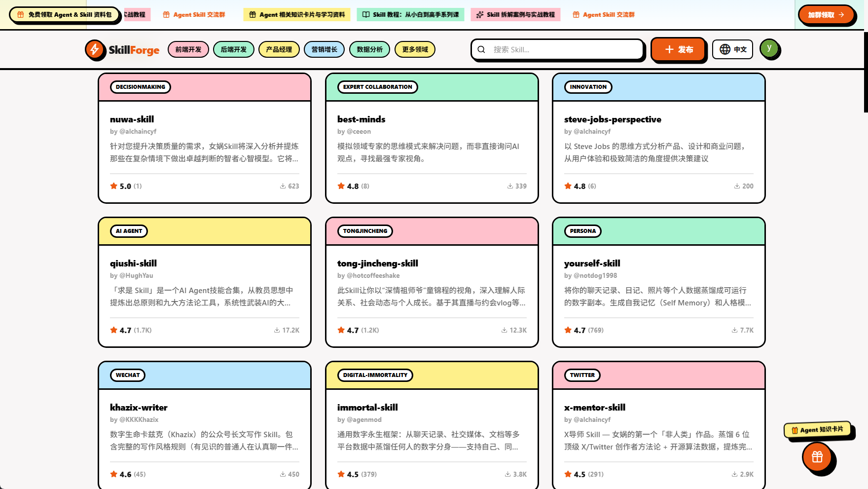Select the 前端开发 category
The width and height of the screenshot is (868, 489).
coord(188,49)
